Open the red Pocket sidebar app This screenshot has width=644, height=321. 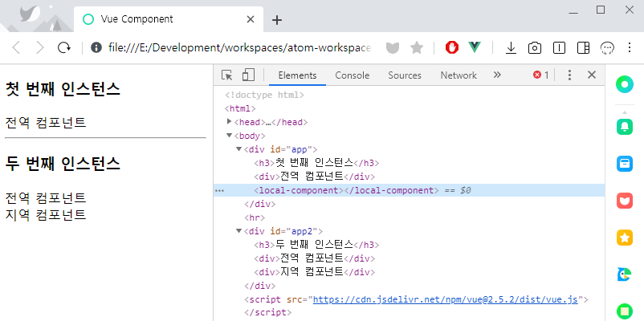pos(624,201)
